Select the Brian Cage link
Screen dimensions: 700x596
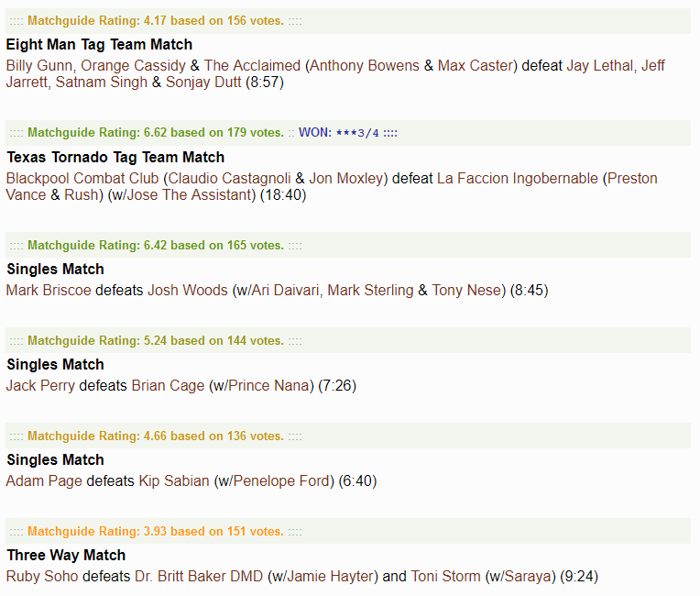pyautogui.click(x=168, y=386)
